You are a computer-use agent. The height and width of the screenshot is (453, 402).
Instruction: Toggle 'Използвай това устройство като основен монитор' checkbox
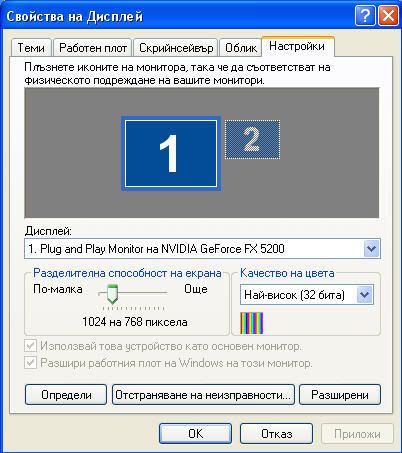coord(31,346)
